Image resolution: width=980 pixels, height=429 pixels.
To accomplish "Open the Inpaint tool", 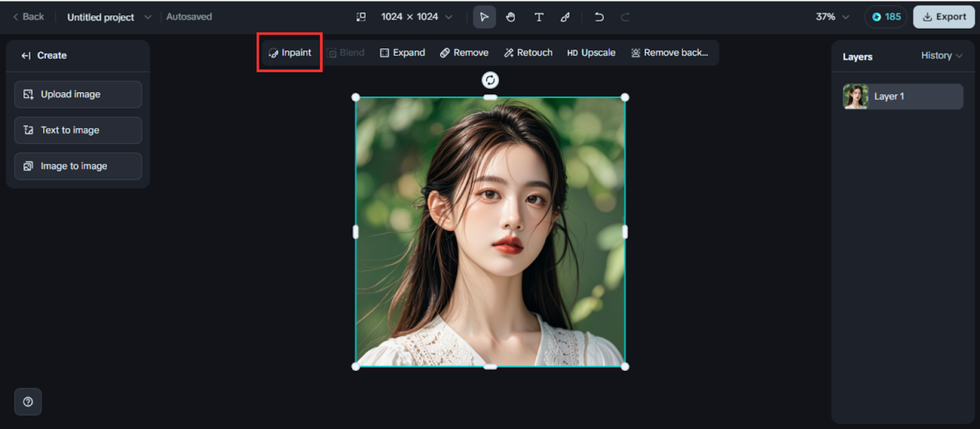I will 289,53.
